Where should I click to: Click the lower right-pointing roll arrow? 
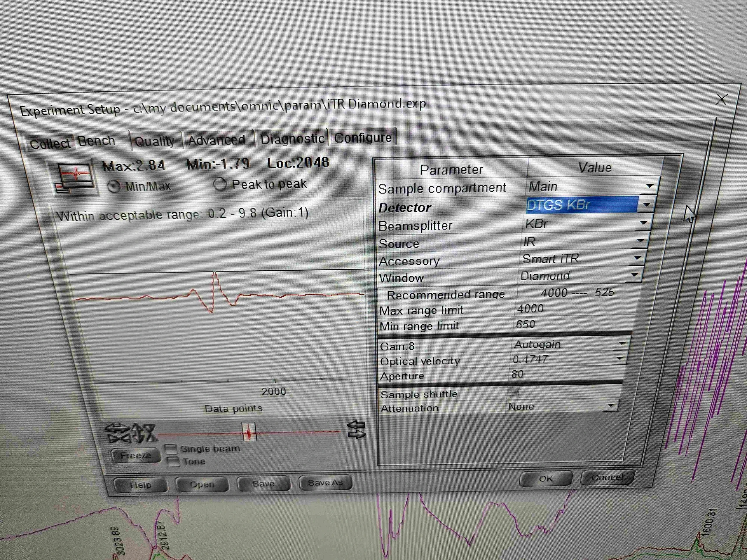point(357,434)
